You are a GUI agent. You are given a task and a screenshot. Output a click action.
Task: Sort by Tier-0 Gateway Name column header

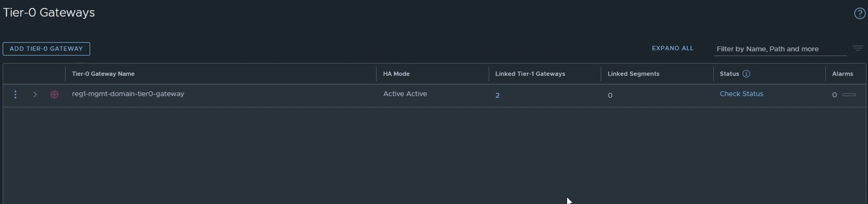(x=103, y=74)
